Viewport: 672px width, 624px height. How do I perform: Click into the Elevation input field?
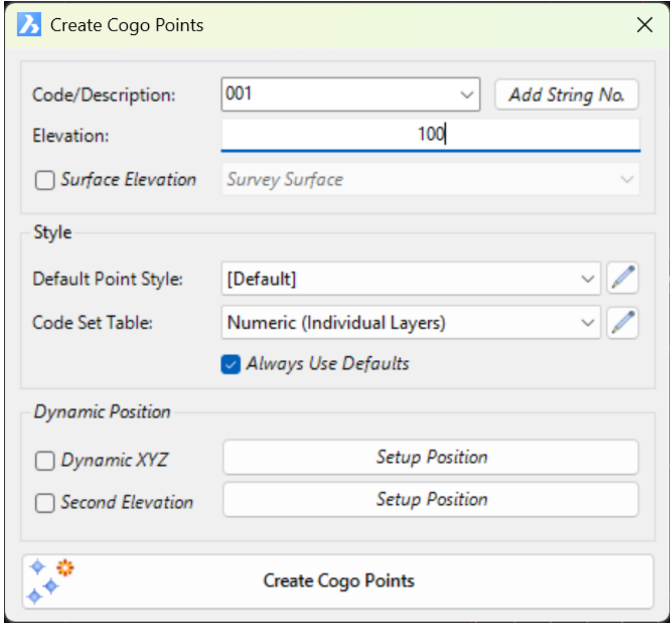point(430,135)
